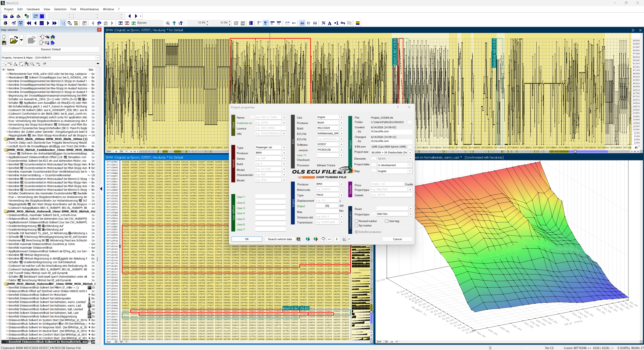The image size is (644, 350).
Task: Click the rainbow color scheme icon
Action: click(x=358, y=23)
